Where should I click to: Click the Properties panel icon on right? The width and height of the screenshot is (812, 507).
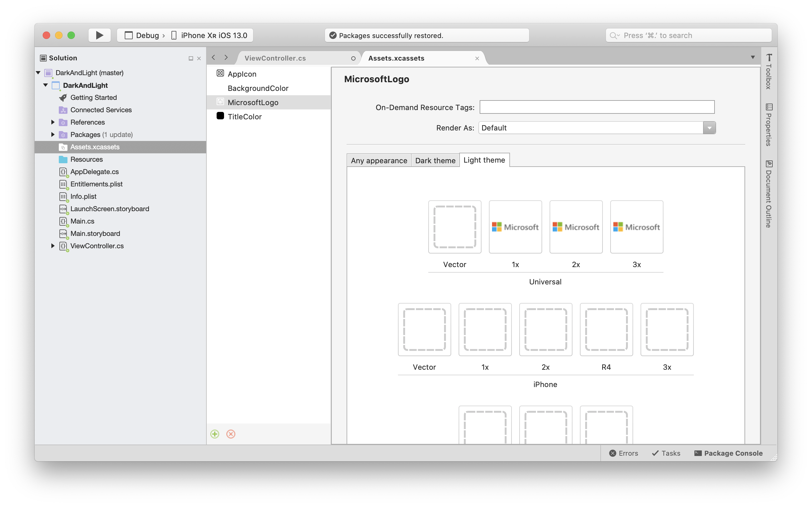point(770,121)
